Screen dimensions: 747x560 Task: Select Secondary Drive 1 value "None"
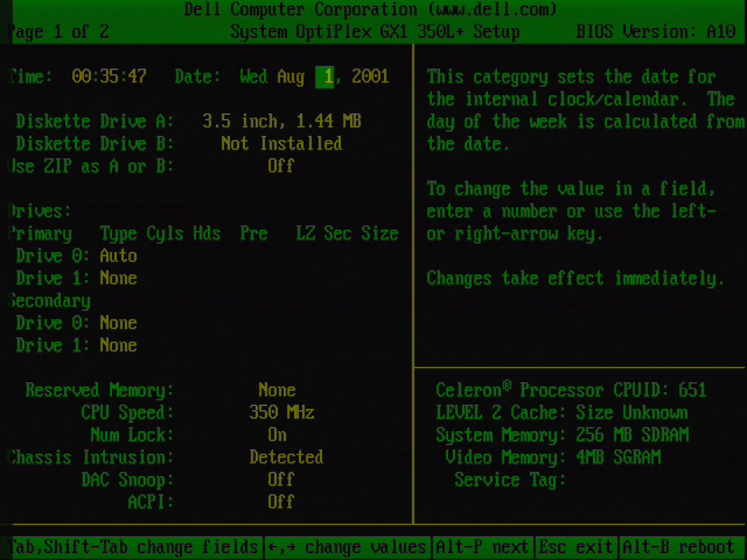(x=118, y=345)
